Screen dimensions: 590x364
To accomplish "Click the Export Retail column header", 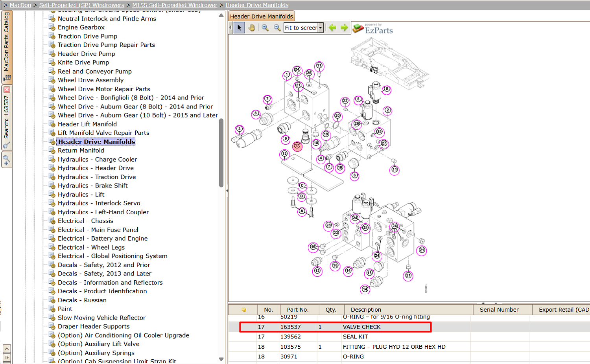I will (561, 310).
